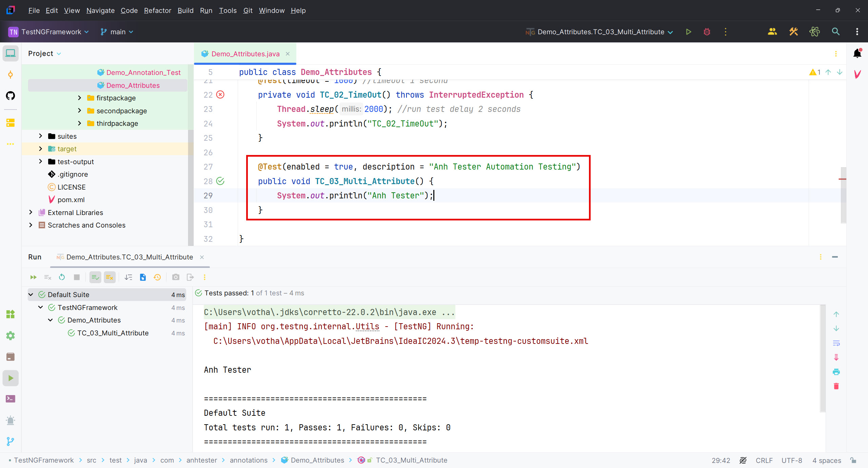Collapse Demo_Attributes test result node
The image size is (868, 468).
click(50, 320)
